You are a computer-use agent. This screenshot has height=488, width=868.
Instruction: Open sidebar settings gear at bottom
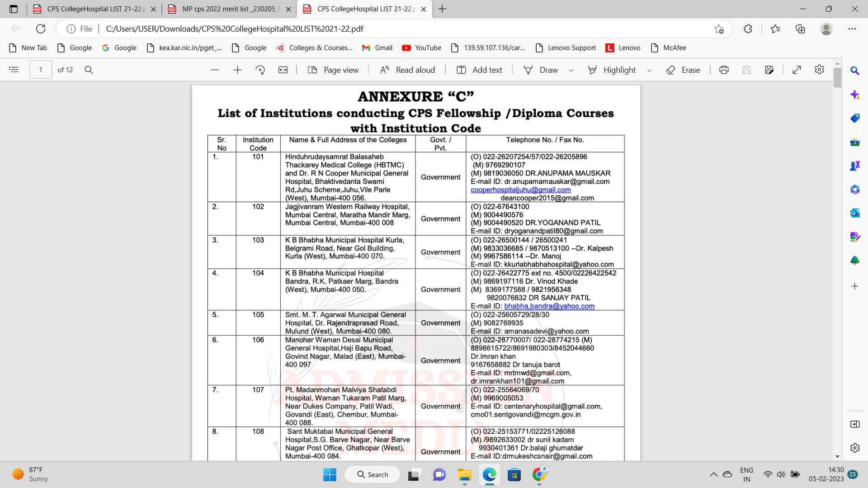tap(854, 448)
